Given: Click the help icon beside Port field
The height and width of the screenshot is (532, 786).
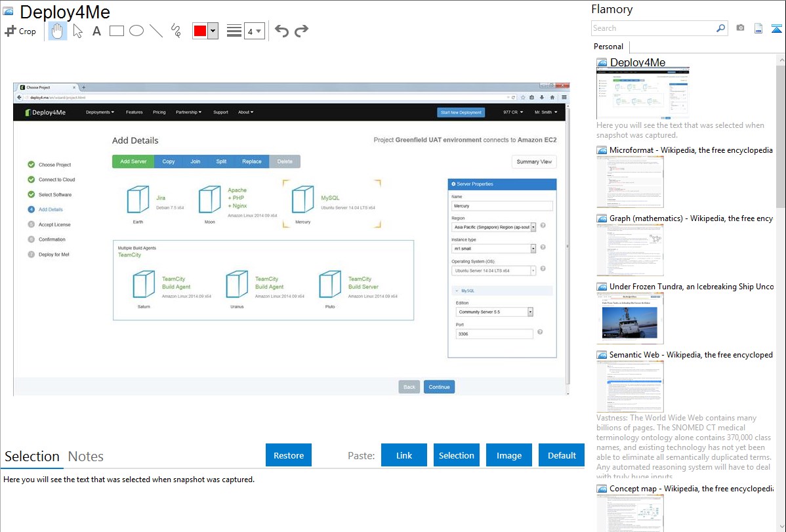Looking at the screenshot, I should pos(540,332).
